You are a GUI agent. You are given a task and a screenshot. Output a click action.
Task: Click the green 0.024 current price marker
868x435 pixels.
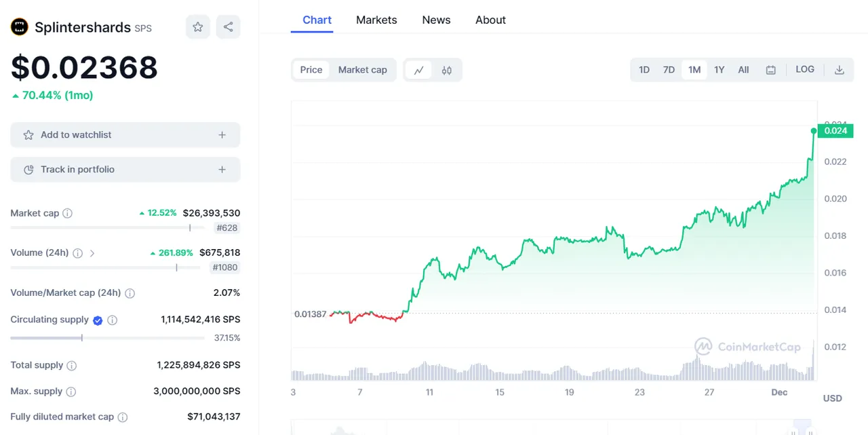coord(834,131)
